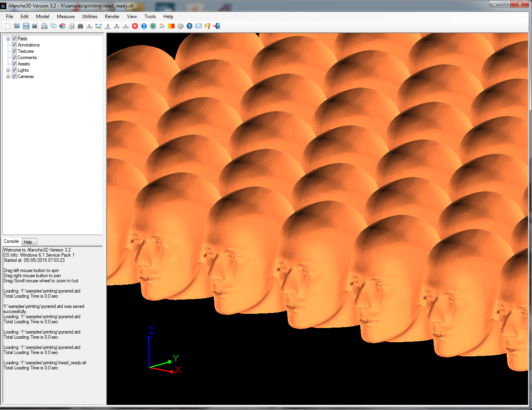
Task: Click the envelope email icon
Action: (x=199, y=26)
